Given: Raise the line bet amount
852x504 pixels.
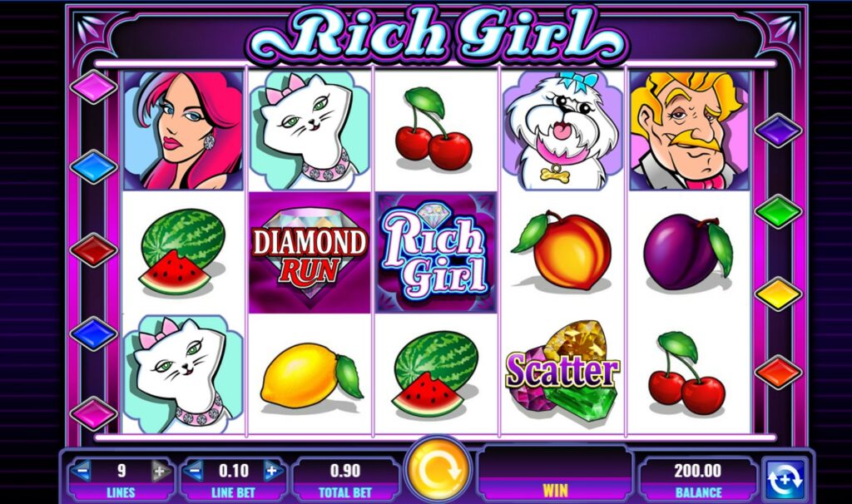Looking at the screenshot, I should pyautogui.click(x=273, y=471).
